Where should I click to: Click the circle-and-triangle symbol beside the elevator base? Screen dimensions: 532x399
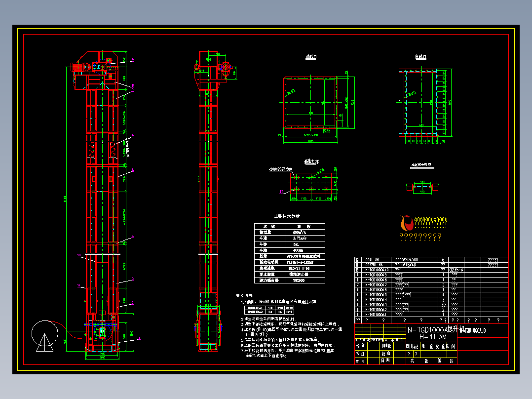[45, 336]
